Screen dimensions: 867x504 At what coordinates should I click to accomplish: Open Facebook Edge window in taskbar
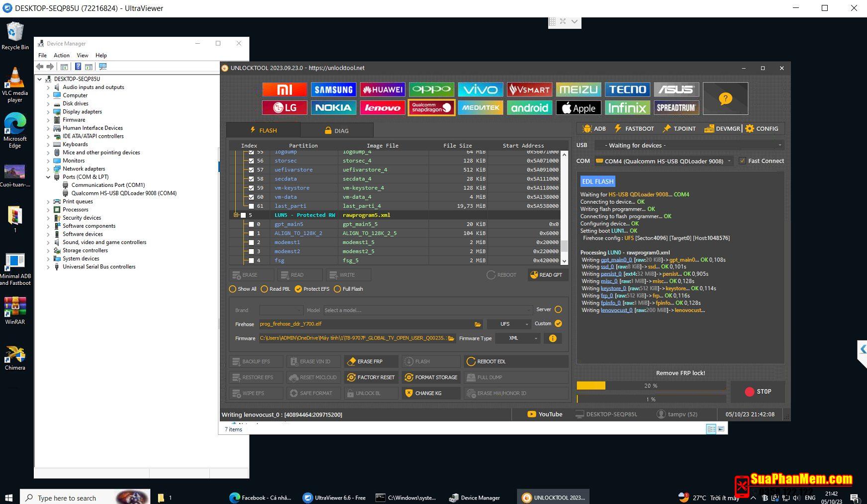pyautogui.click(x=261, y=498)
